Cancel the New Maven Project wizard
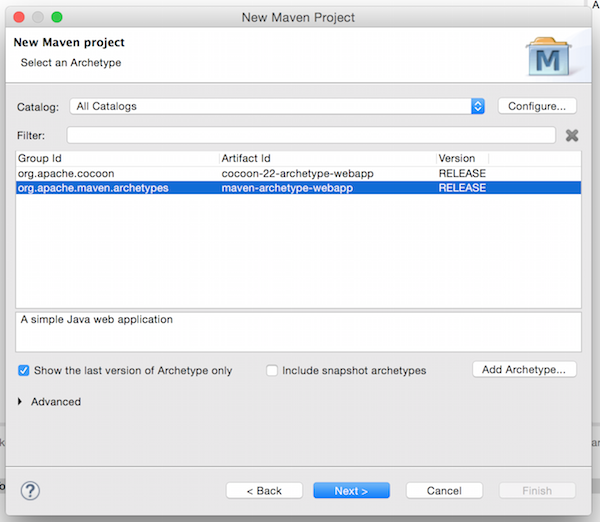Screen dimensions: 600x522 click(444, 491)
